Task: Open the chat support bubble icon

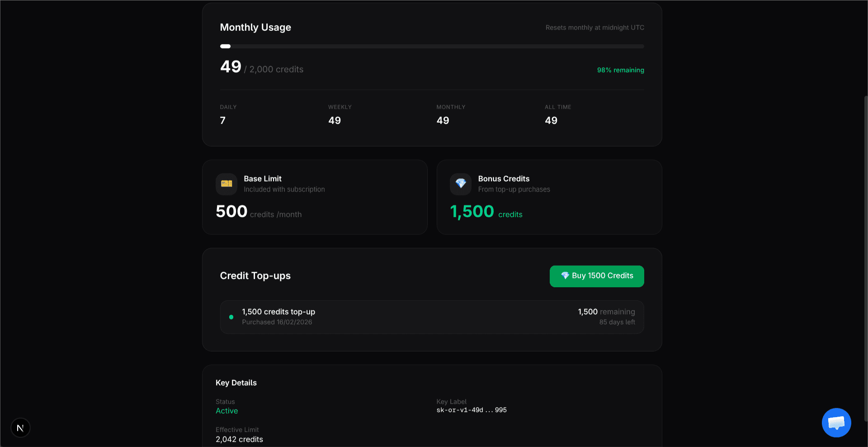Action: point(836,423)
